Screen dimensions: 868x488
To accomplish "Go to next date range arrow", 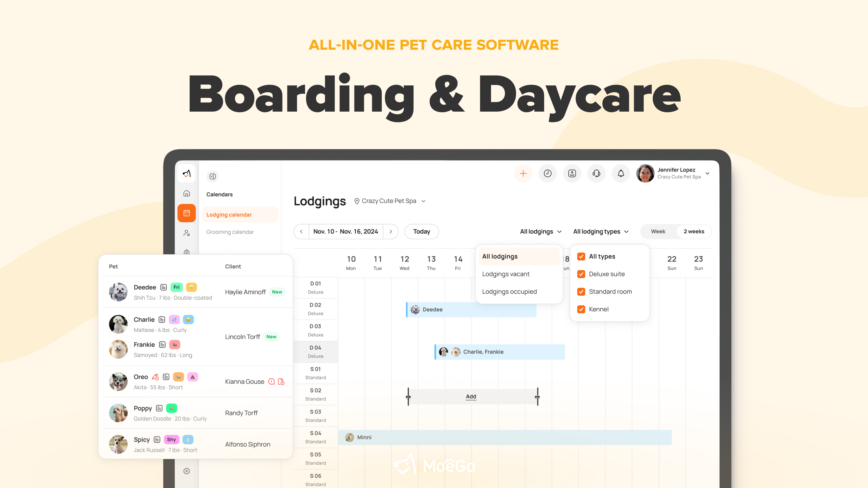I will (391, 231).
